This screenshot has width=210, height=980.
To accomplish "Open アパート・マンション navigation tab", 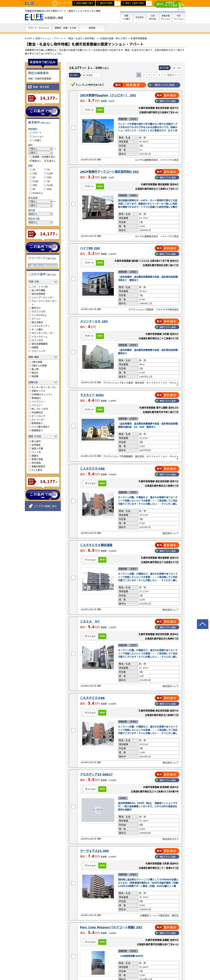I will 38,28.
